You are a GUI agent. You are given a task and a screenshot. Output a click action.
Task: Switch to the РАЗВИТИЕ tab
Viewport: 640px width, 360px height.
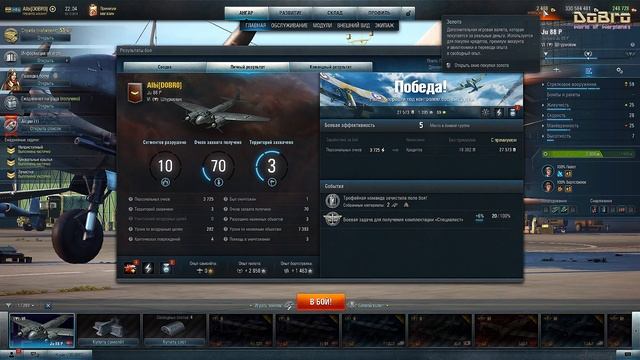click(290, 13)
